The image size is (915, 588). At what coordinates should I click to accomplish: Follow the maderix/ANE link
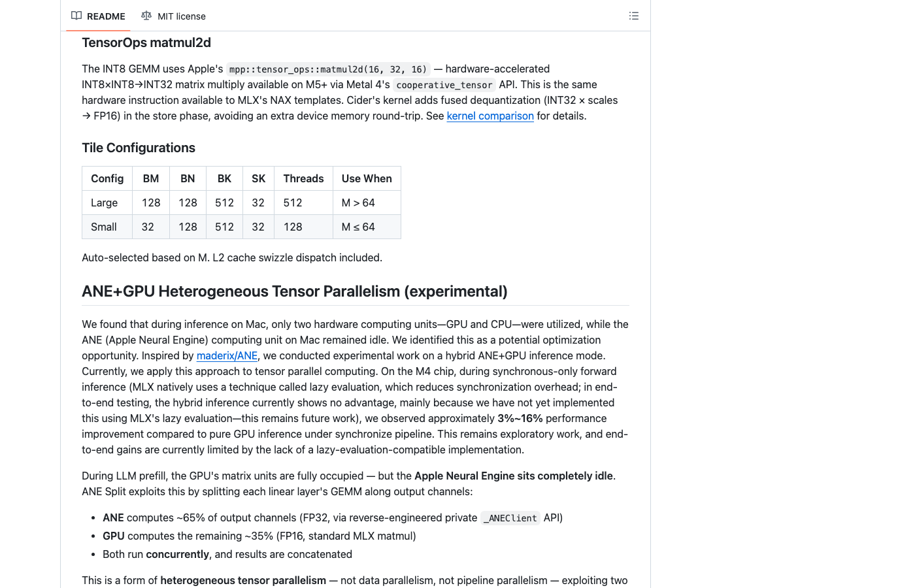[x=227, y=355]
